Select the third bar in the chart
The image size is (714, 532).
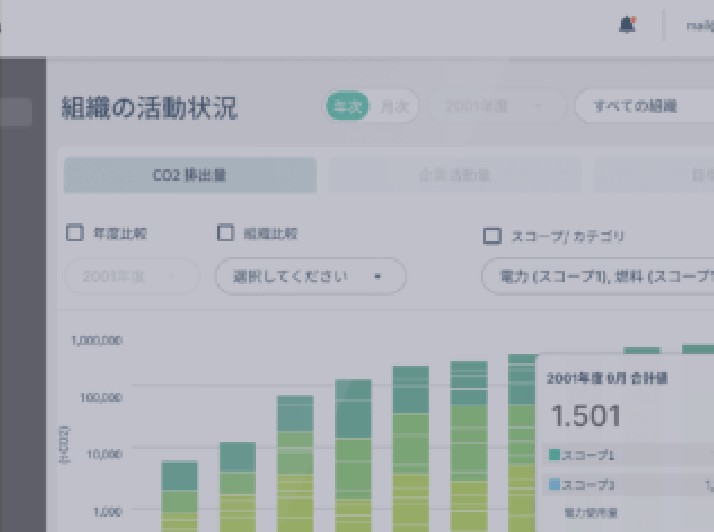(x=295, y=460)
